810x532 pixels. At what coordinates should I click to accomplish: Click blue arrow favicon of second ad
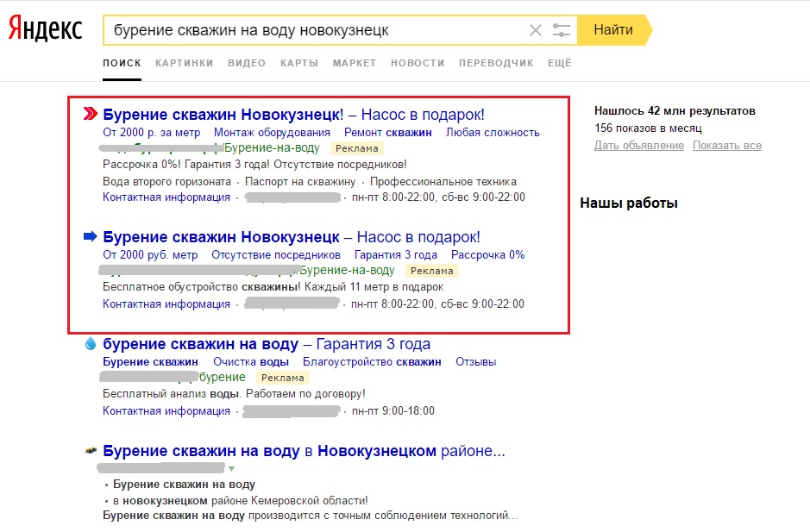click(x=91, y=236)
